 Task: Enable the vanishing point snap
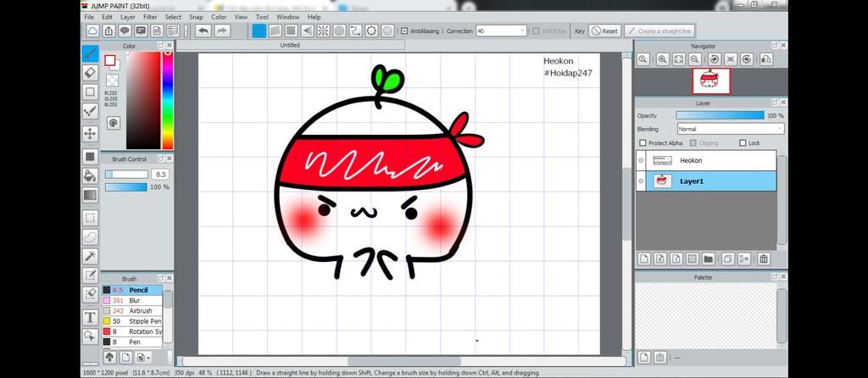tap(307, 31)
